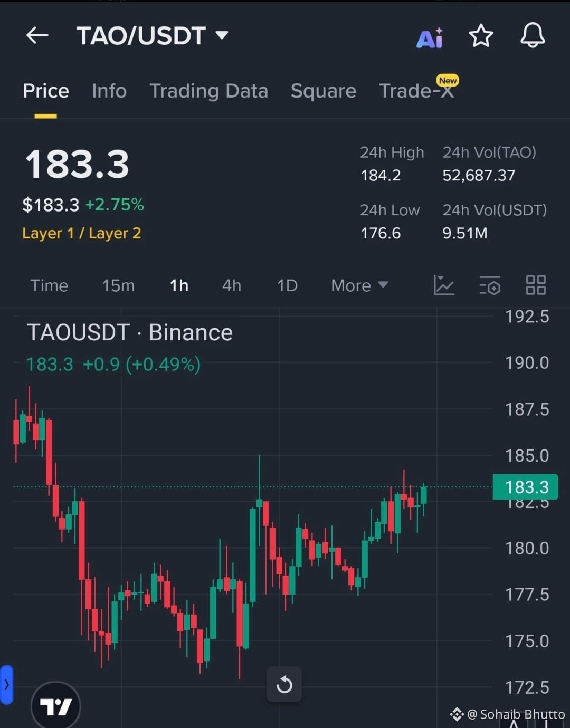The width and height of the screenshot is (570, 728).
Task: Open the Trading Data tab
Action: [x=209, y=91]
